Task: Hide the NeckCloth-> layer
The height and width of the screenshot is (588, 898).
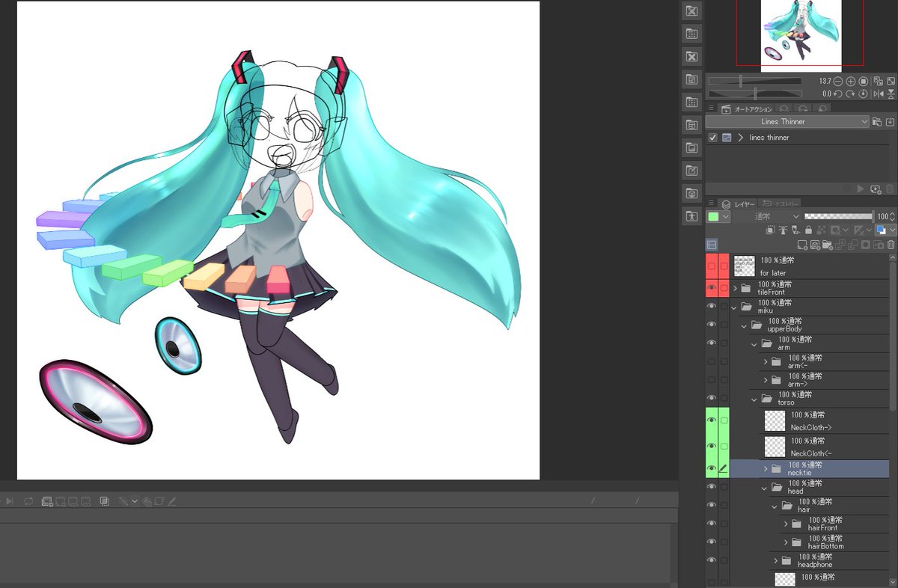Action: 712,420
